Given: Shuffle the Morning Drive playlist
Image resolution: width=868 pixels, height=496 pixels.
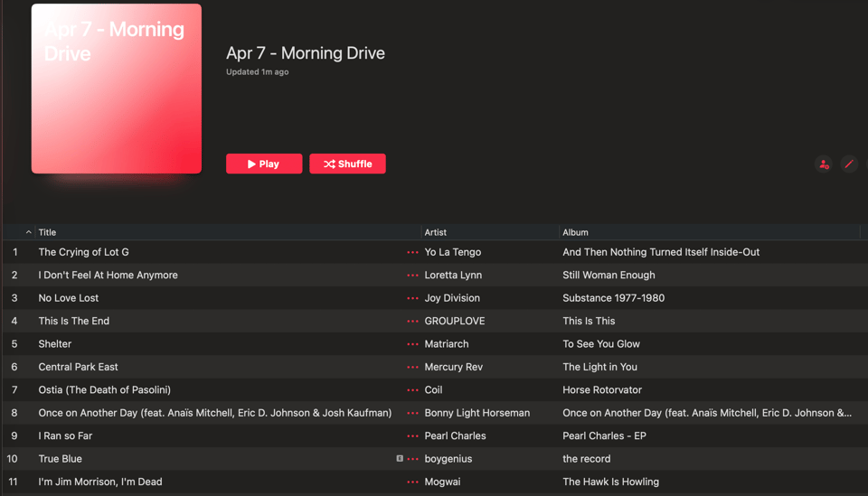Looking at the screenshot, I should tap(347, 164).
